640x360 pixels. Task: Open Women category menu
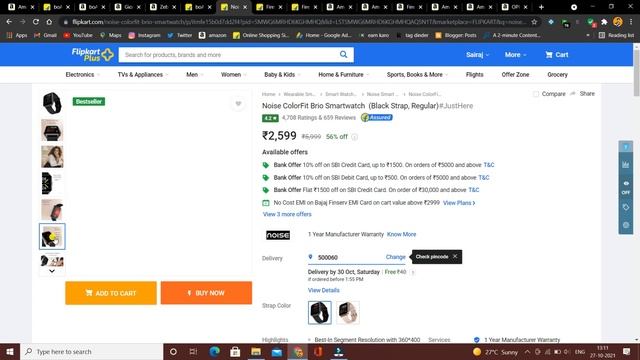point(233,75)
